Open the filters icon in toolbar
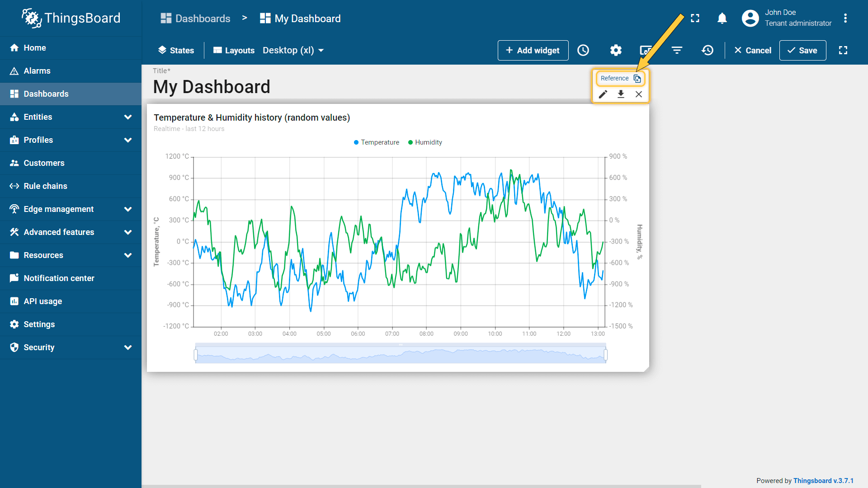The image size is (868, 488). click(677, 50)
